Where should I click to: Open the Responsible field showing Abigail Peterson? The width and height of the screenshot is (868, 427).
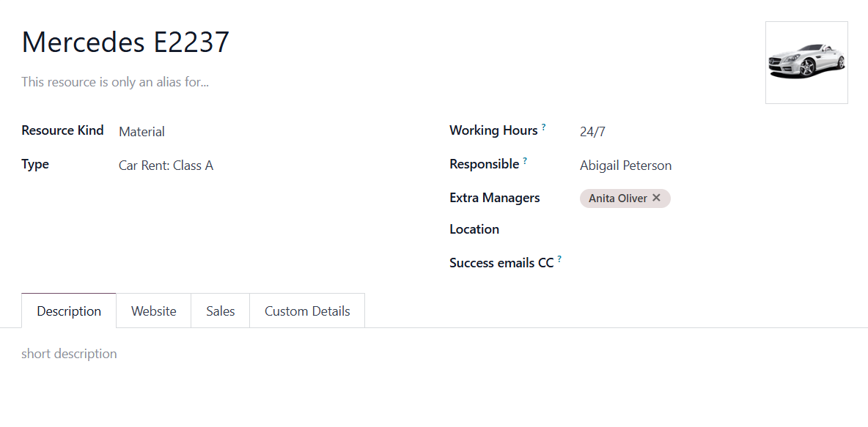[x=713, y=166]
